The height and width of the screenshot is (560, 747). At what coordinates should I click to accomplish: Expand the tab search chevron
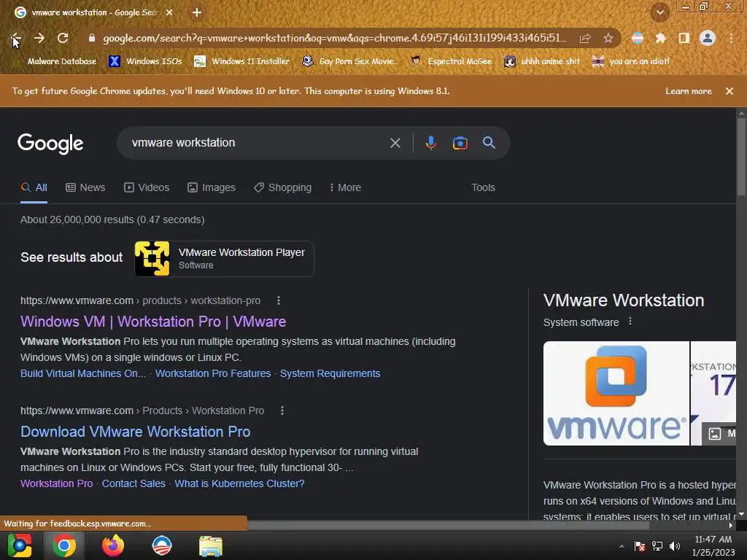[x=660, y=12]
